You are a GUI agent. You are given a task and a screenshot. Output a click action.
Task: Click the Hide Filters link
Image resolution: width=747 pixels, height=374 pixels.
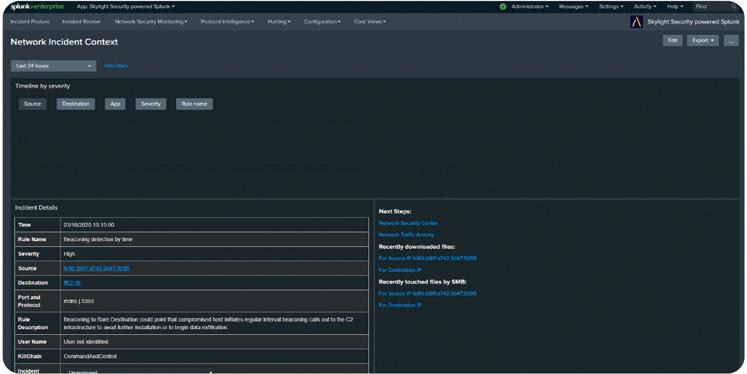(x=116, y=66)
